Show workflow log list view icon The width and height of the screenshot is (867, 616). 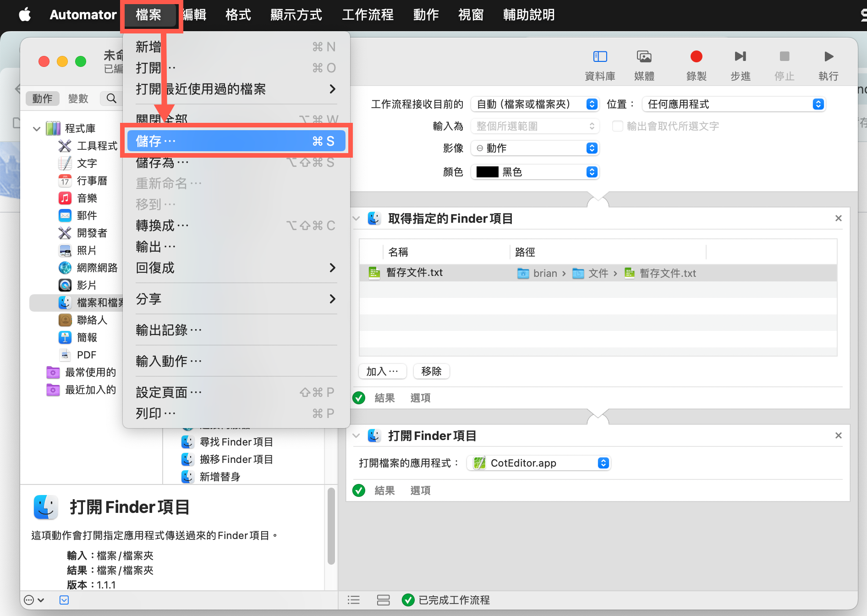pyautogui.click(x=353, y=600)
